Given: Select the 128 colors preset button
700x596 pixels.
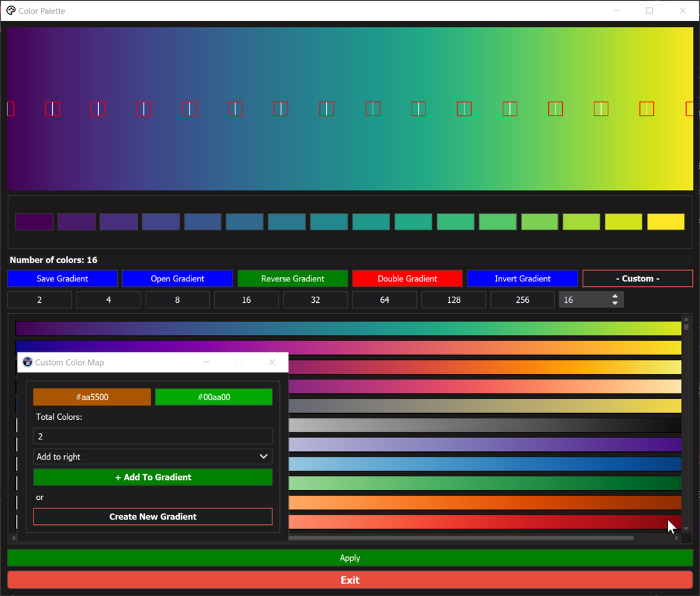Looking at the screenshot, I should click(453, 300).
